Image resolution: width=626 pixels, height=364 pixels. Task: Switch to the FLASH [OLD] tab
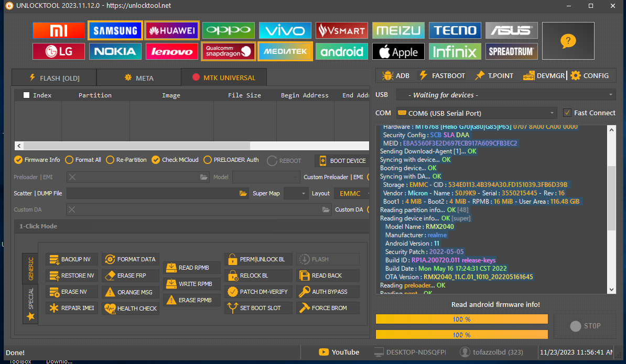coord(54,78)
